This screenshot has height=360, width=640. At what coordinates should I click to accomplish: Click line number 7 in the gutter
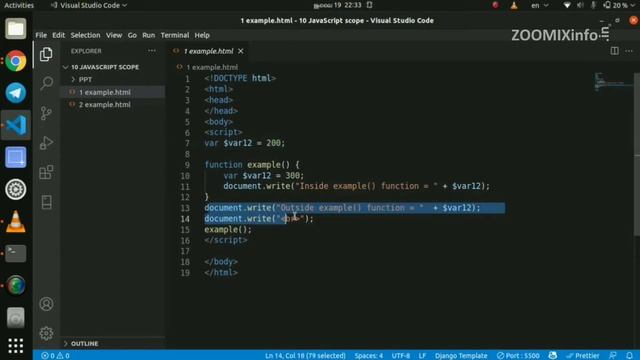pyautogui.click(x=187, y=143)
